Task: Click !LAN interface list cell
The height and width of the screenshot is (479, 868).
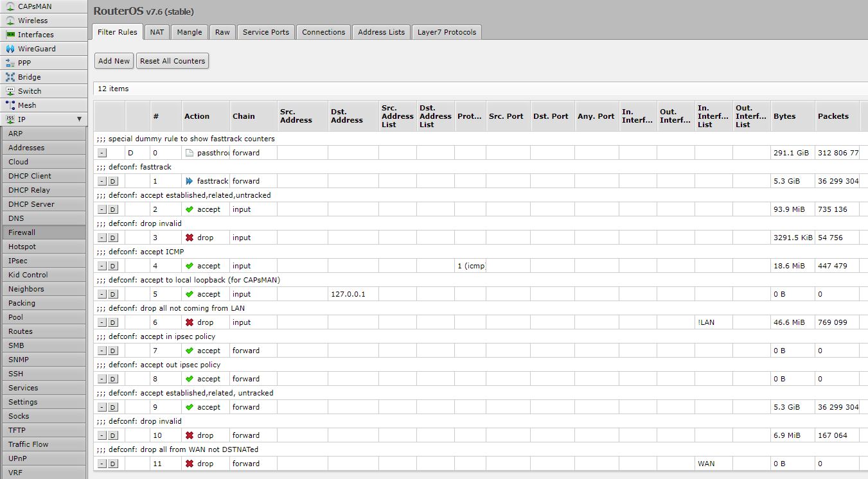Action: (713, 322)
